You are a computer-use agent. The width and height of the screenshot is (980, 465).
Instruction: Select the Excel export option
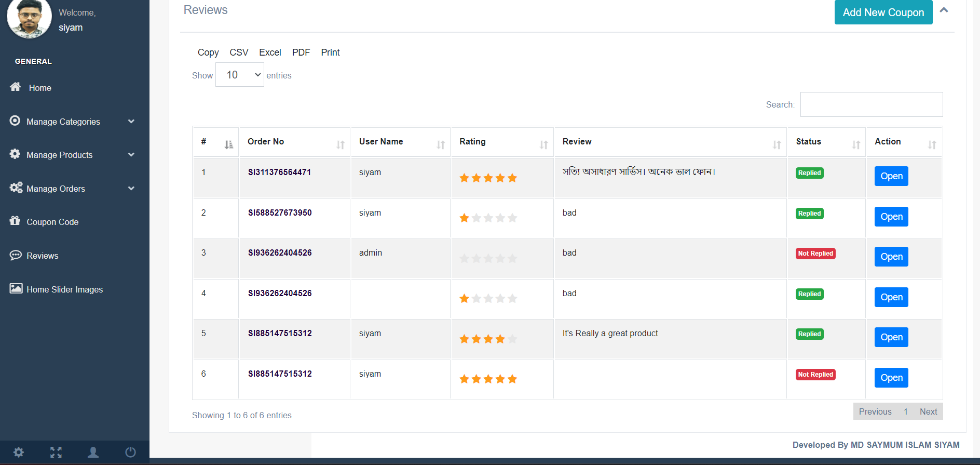[x=270, y=52]
